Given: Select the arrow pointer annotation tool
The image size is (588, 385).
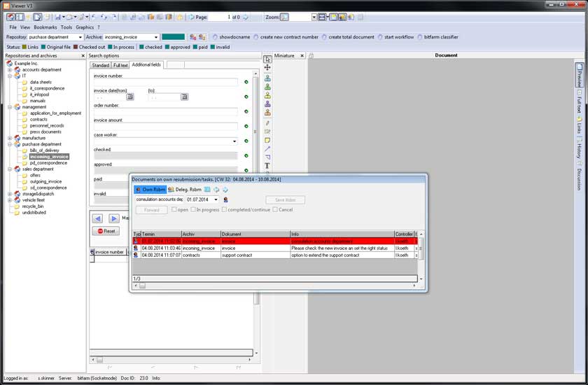Looking at the screenshot, I should point(267,59).
